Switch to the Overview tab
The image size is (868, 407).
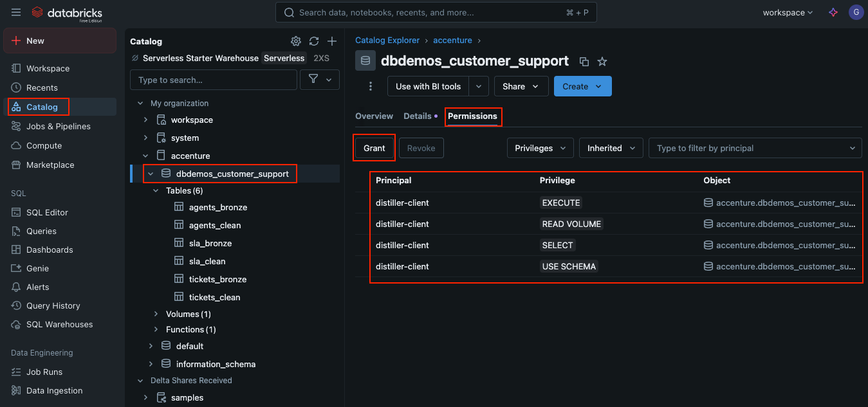tap(374, 116)
